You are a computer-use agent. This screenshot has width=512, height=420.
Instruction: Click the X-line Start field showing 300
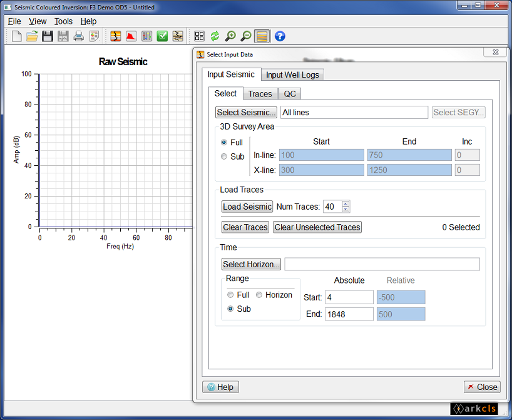pyautogui.click(x=322, y=170)
